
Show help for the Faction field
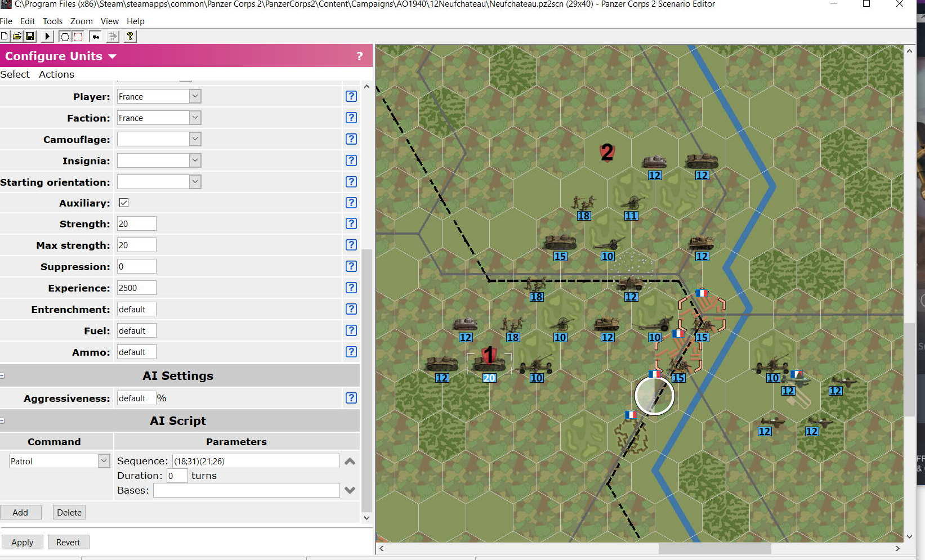[x=351, y=118]
